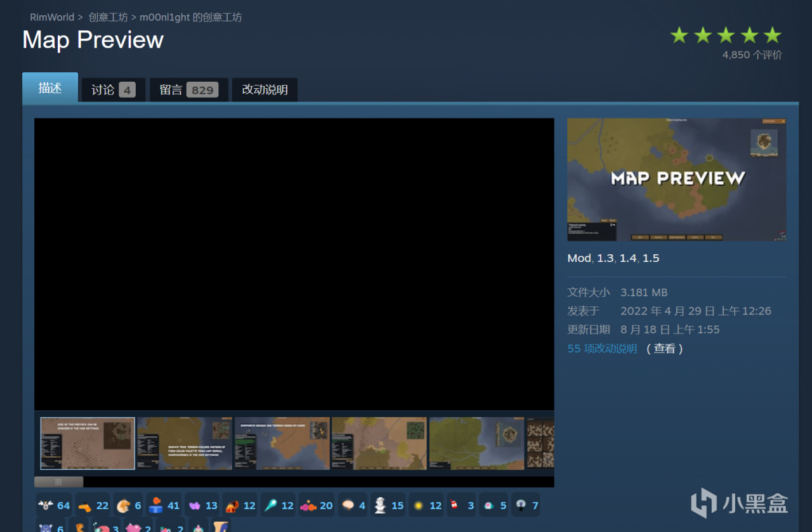Select the third thumbnail showing the sea map
Image resolution: width=812 pixels, height=532 pixels.
coord(282,443)
